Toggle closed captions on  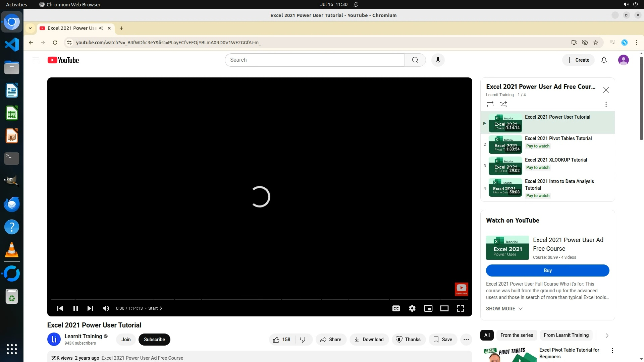[396, 308]
